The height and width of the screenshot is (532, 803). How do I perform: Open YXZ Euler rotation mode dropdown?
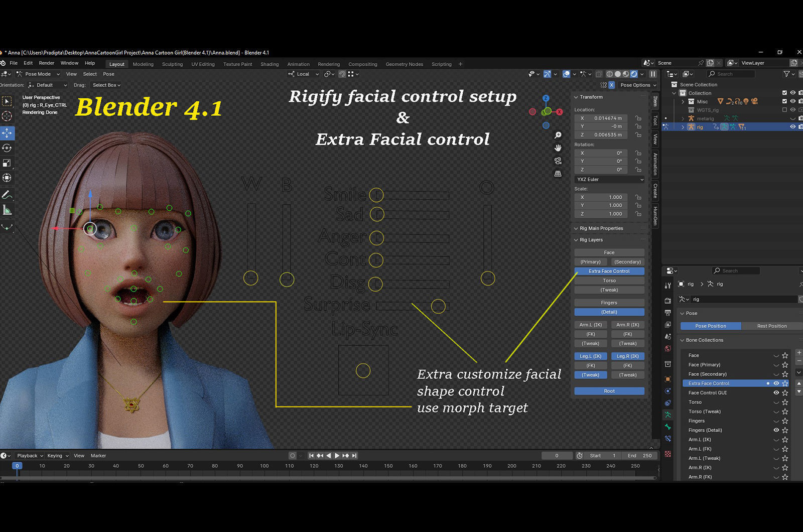point(609,179)
